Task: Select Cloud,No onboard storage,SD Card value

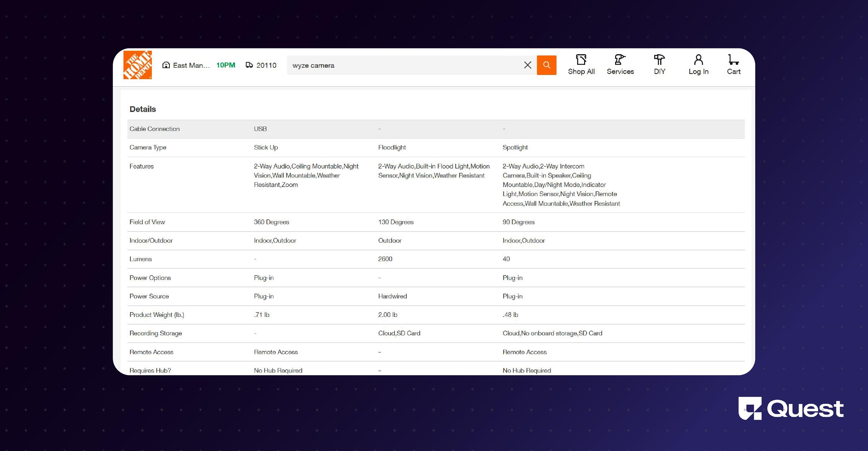Action: [552, 334]
